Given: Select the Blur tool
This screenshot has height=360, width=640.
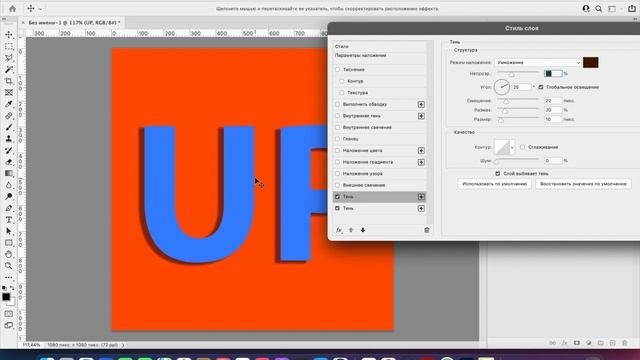Looking at the screenshot, I should click(x=9, y=185).
